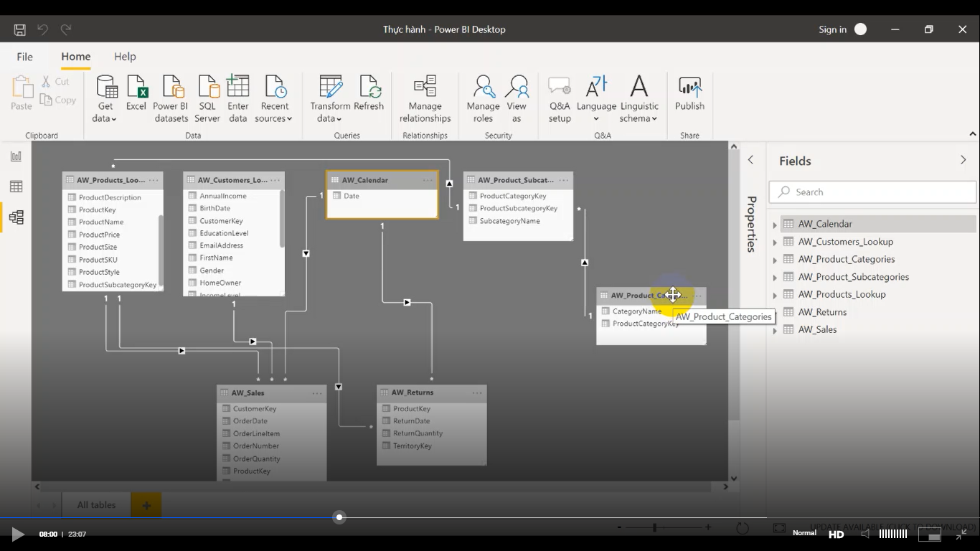
Task: Click Copy in the Clipboard group
Action: (58, 100)
